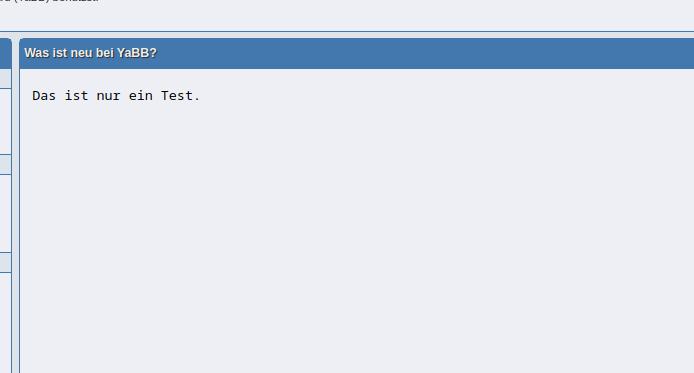Click left panel area between first and second gray rows
Image resolution: width=694 pixels, height=373 pixels.
5,122
